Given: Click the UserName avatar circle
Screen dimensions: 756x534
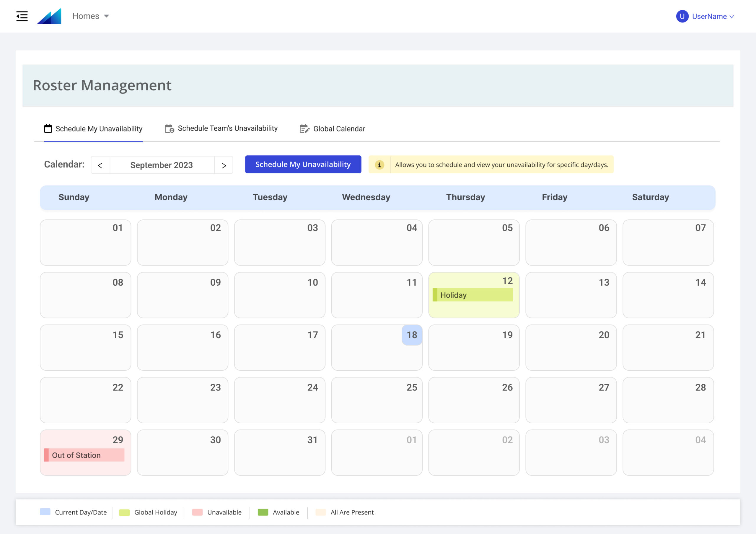Looking at the screenshot, I should tap(682, 16).
